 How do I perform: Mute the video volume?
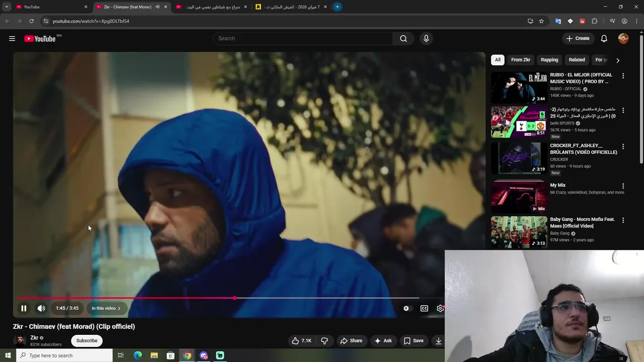tap(41, 308)
